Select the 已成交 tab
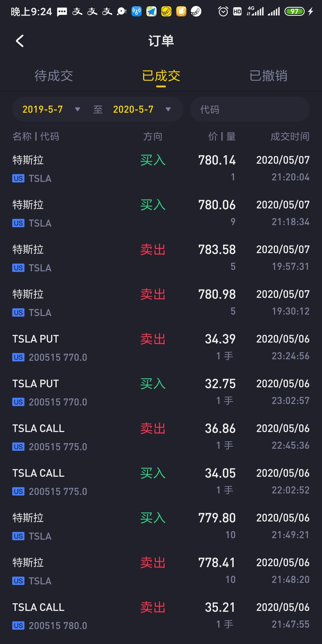The width and height of the screenshot is (322, 644). click(161, 76)
